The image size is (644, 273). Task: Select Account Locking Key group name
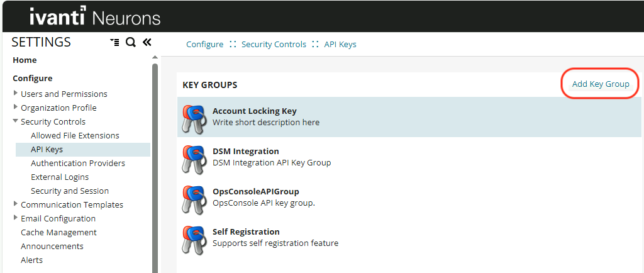[x=255, y=111]
